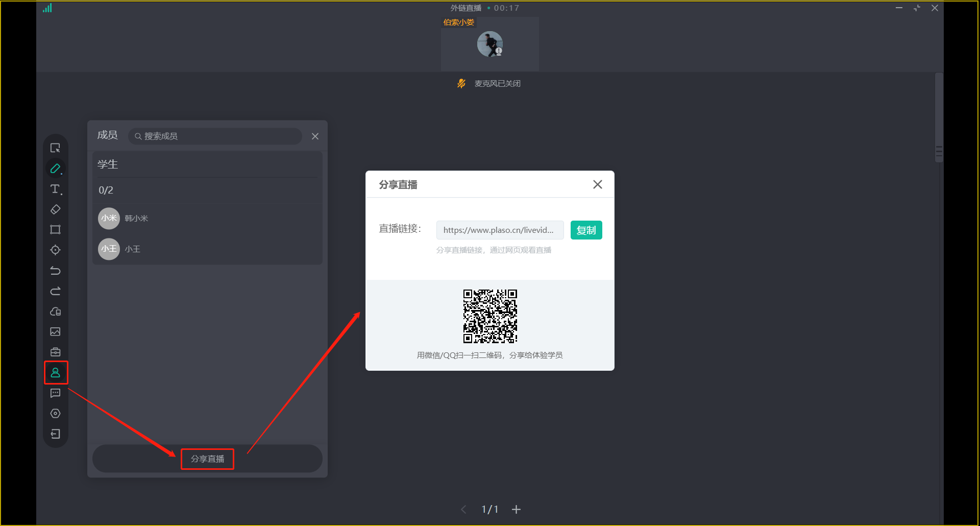
Task: Click the share QR code
Action: (x=490, y=316)
